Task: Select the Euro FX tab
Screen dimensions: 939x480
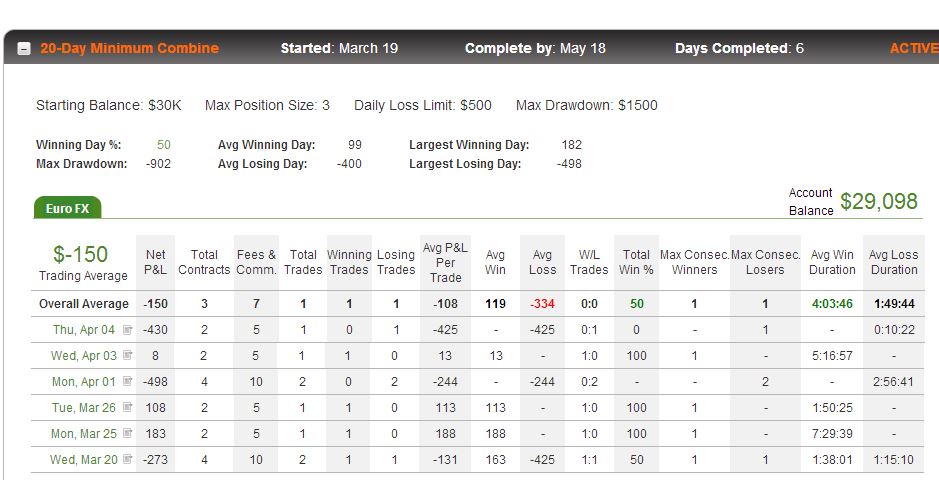Action: tap(67, 208)
